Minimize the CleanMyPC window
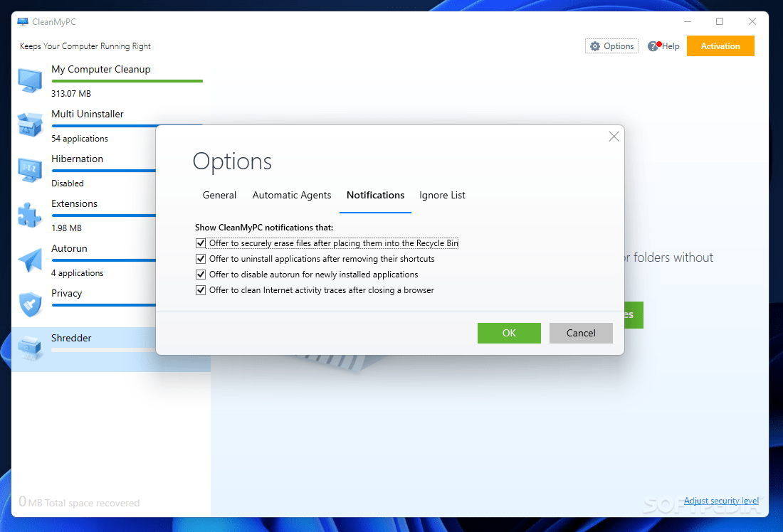 click(688, 21)
